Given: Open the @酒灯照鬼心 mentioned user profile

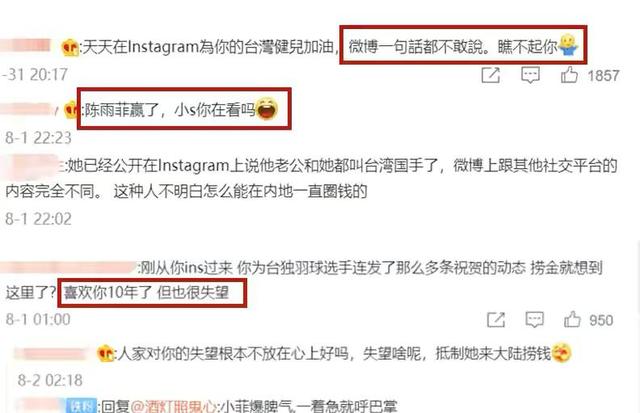Looking at the screenshot, I should [x=173, y=407].
